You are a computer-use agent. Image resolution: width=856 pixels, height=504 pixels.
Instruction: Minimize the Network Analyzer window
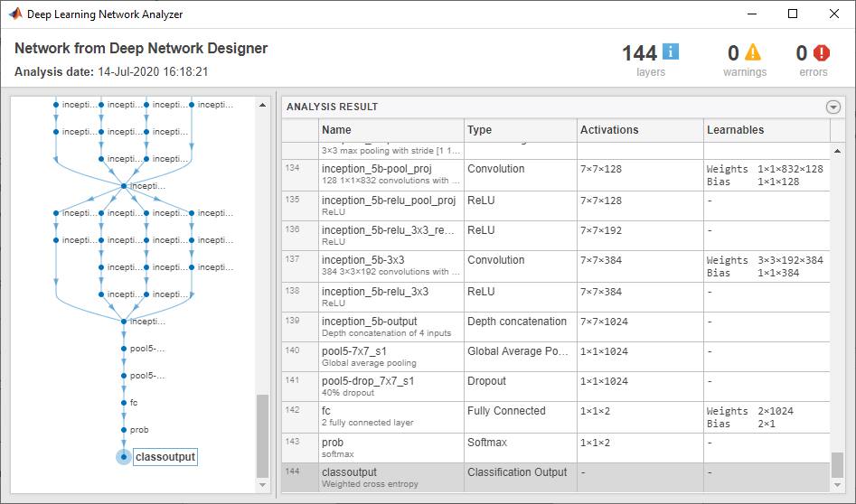751,14
